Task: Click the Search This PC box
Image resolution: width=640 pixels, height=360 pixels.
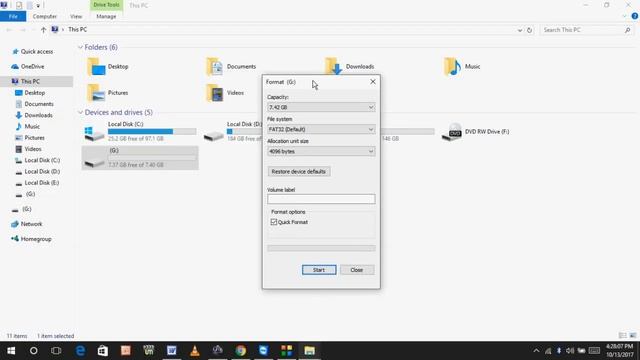Action: [x=586, y=30]
